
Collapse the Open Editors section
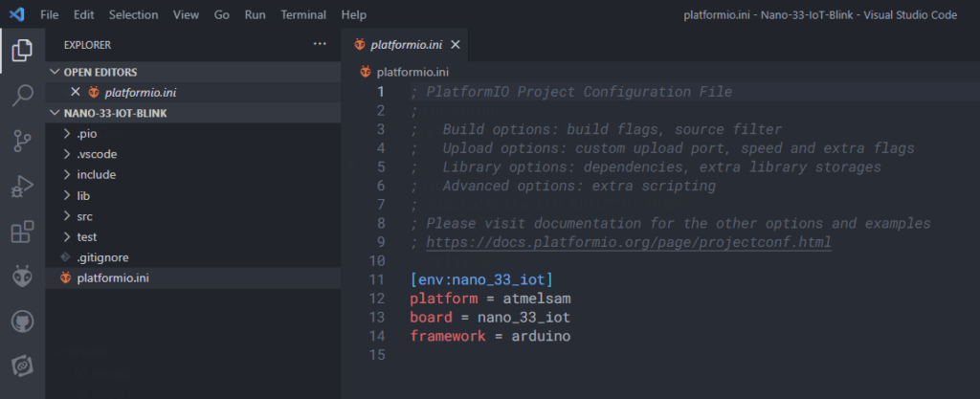tap(56, 72)
